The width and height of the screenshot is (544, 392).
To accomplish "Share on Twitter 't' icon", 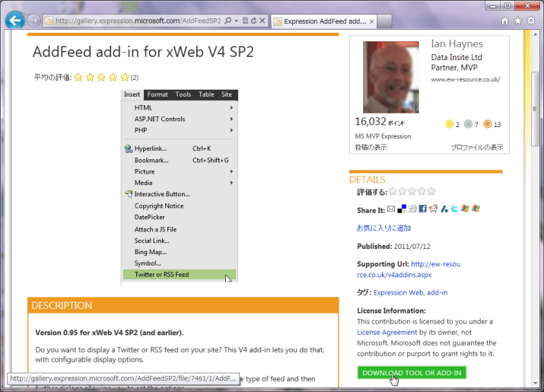I will [x=454, y=209].
